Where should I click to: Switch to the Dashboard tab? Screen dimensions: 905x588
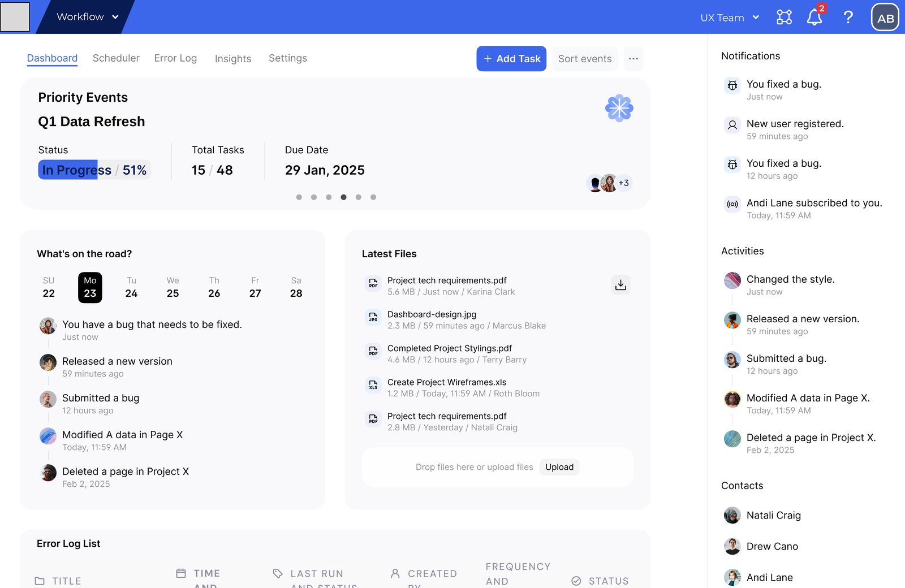pyautogui.click(x=52, y=58)
